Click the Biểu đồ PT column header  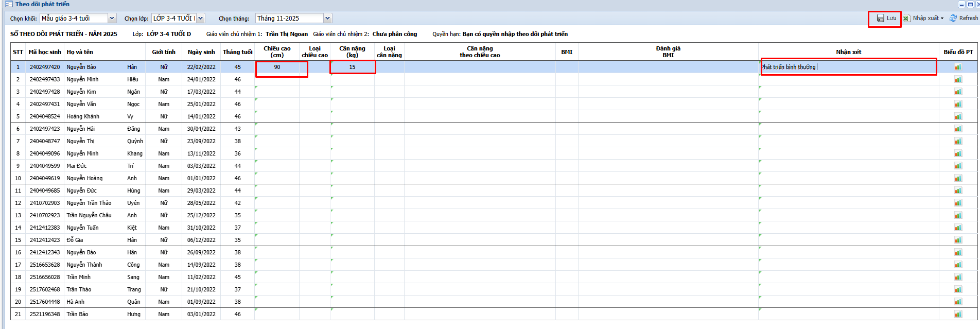tap(958, 51)
